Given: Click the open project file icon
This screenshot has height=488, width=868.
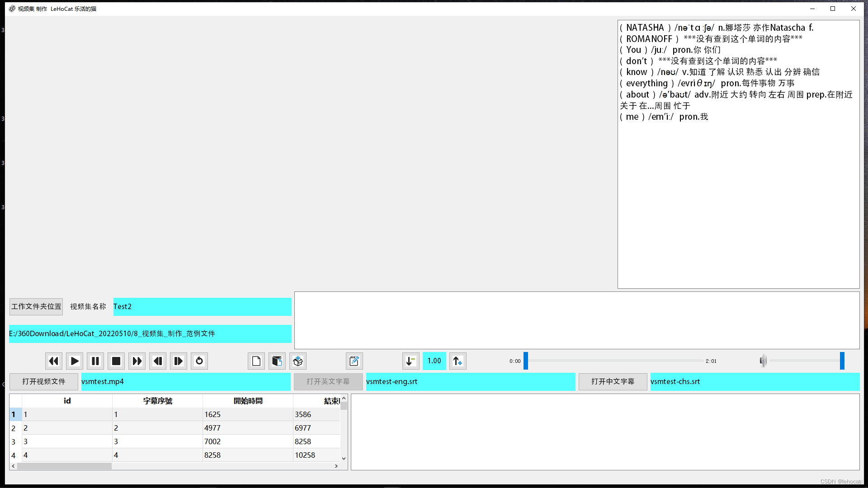Looking at the screenshot, I should [277, 361].
